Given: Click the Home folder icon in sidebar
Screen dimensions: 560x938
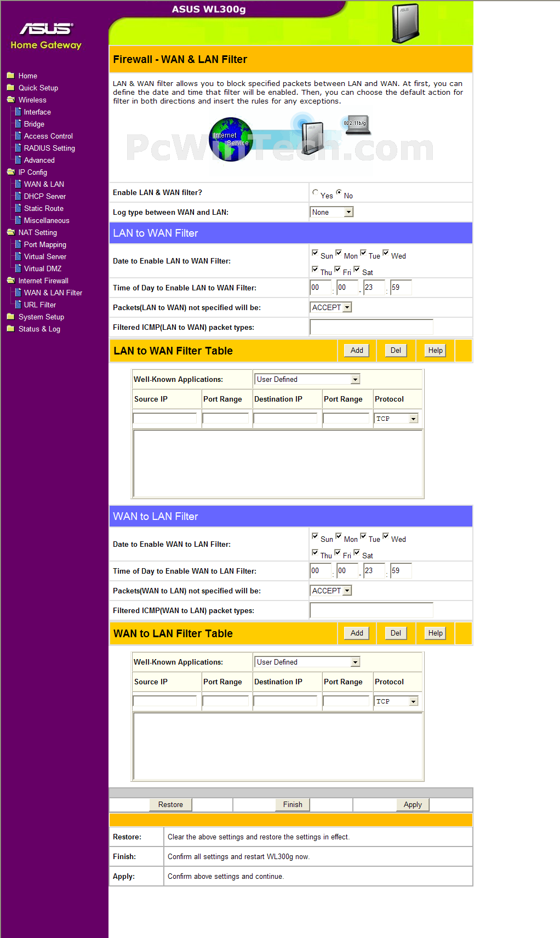Looking at the screenshot, I should coord(10,76).
